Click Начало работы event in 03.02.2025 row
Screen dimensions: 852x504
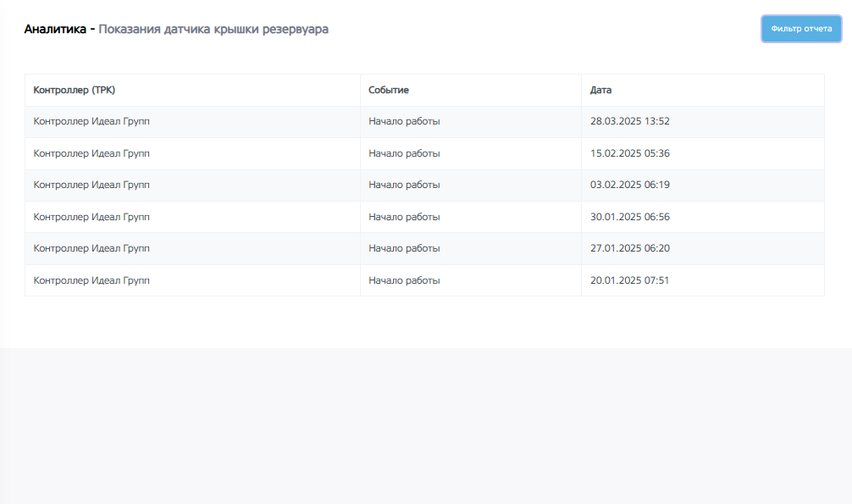tap(404, 185)
